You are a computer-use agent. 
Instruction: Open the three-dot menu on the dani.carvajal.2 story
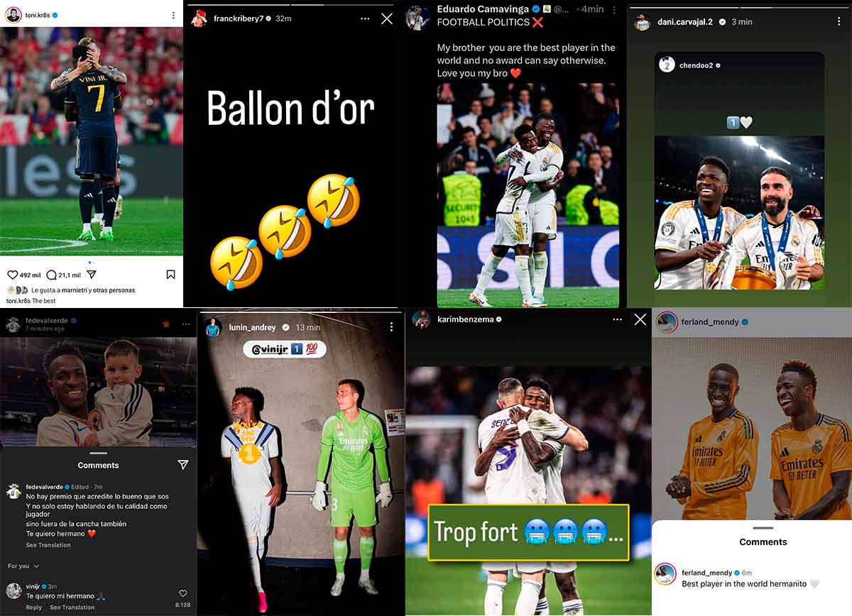tap(839, 21)
